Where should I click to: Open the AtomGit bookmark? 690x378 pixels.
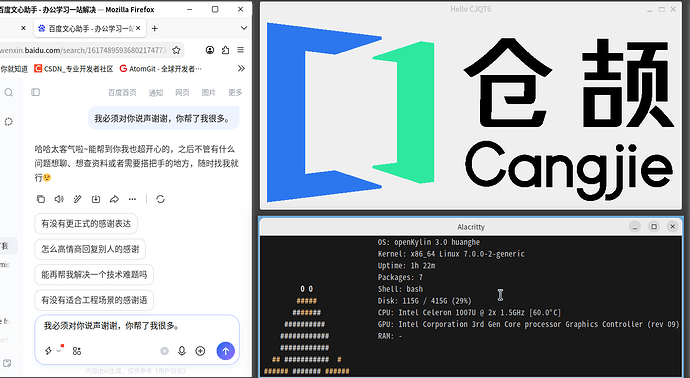[161, 69]
